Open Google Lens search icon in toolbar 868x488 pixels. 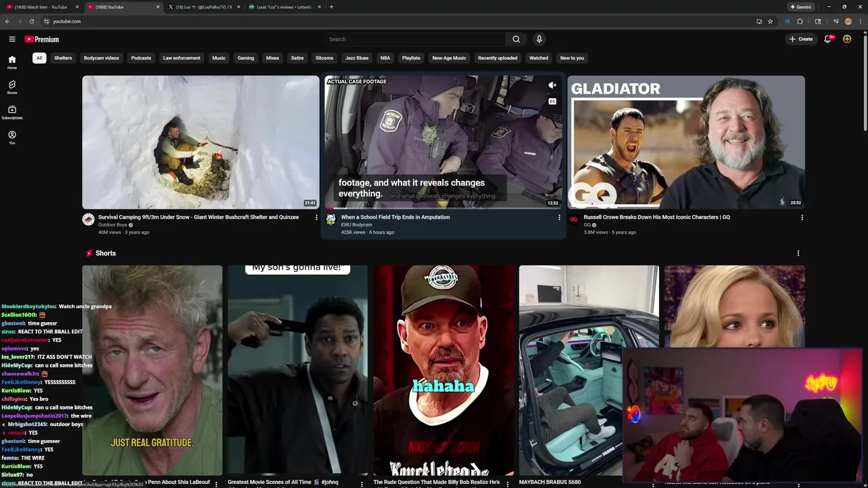[x=818, y=21]
